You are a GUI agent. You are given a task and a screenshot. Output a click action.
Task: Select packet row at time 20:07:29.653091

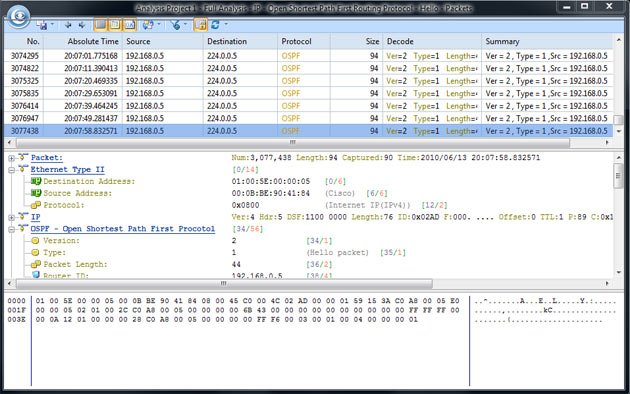click(x=309, y=93)
